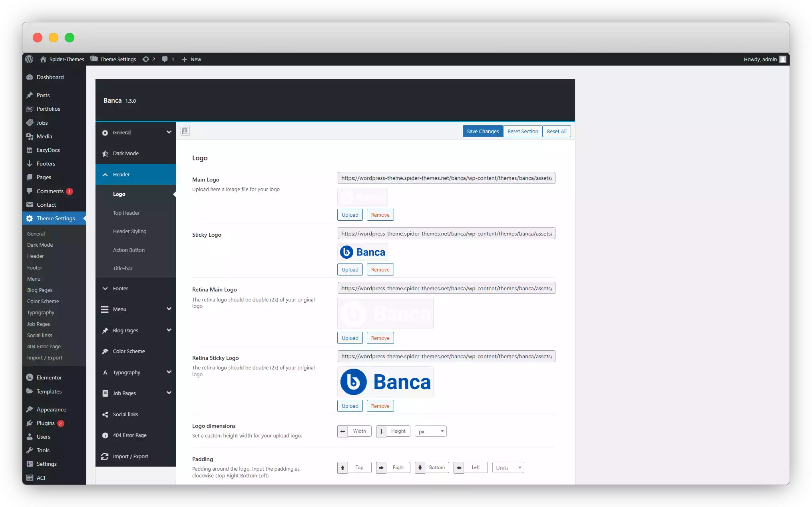Expand the Typography panel section
The height and width of the screenshot is (507, 812).
[x=135, y=372]
